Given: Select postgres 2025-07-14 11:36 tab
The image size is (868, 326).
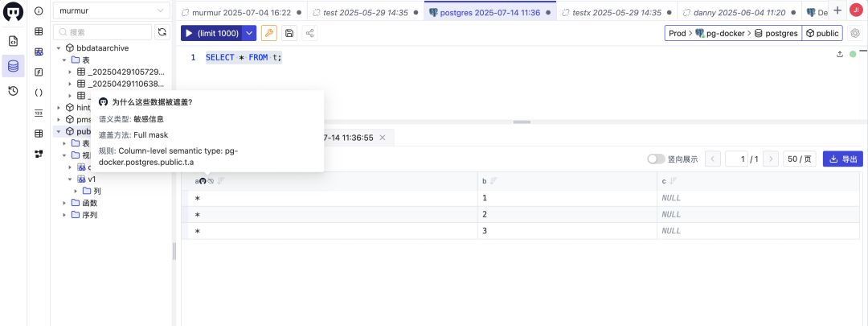Looking at the screenshot, I should click(490, 11).
